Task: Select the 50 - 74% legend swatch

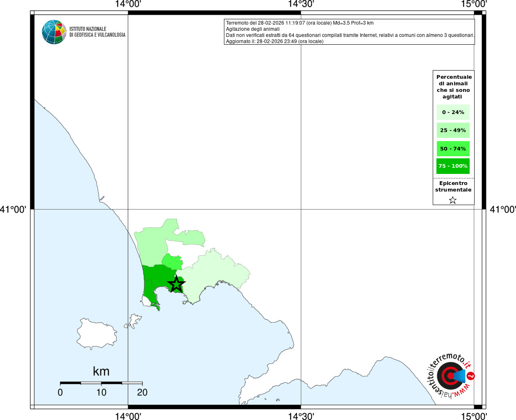Action: pyautogui.click(x=453, y=148)
